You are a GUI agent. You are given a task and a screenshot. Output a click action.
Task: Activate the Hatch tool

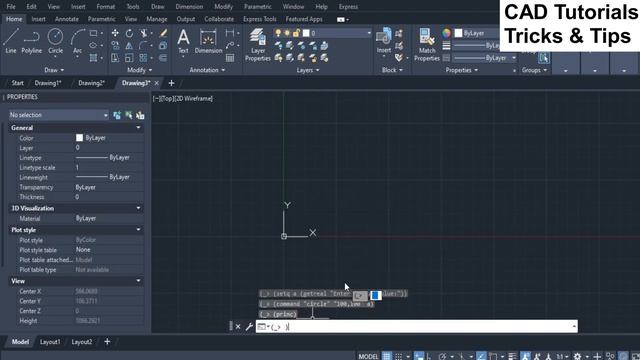(93, 58)
